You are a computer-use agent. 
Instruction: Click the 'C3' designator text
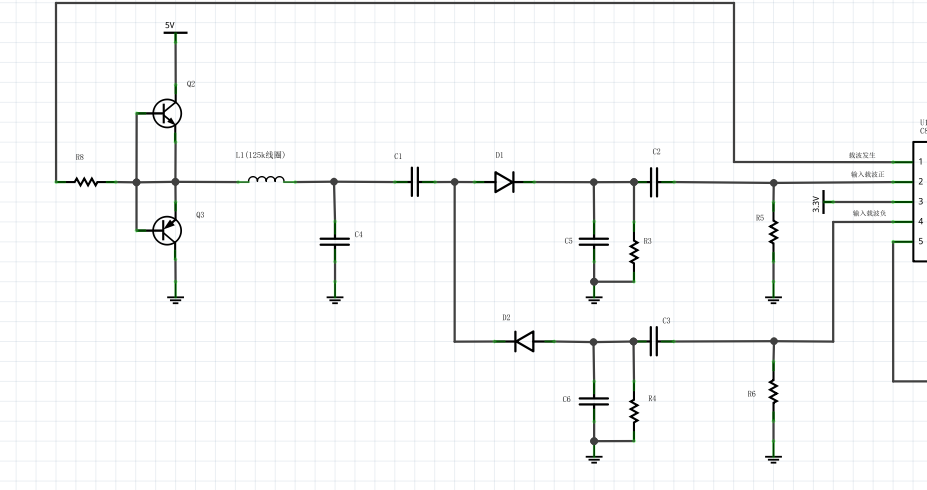(666, 320)
